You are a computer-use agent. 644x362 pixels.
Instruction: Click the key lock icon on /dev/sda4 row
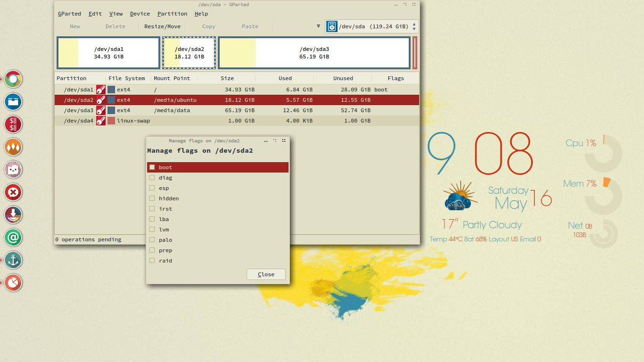100,121
